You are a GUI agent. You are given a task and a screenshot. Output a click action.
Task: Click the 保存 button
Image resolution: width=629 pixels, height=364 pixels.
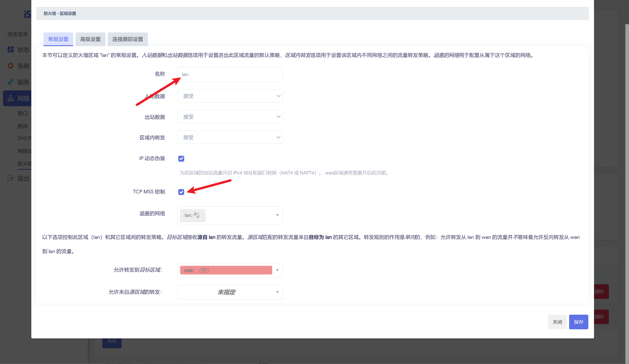pos(578,322)
